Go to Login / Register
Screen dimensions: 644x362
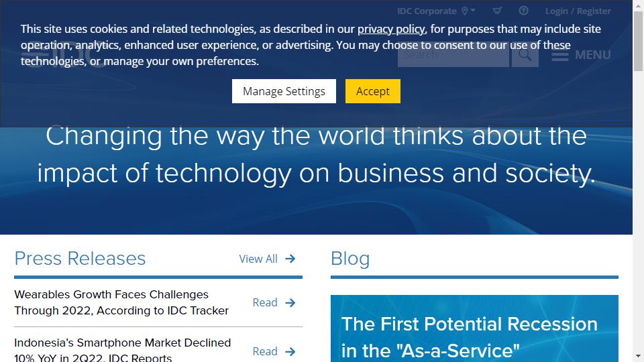click(x=578, y=11)
